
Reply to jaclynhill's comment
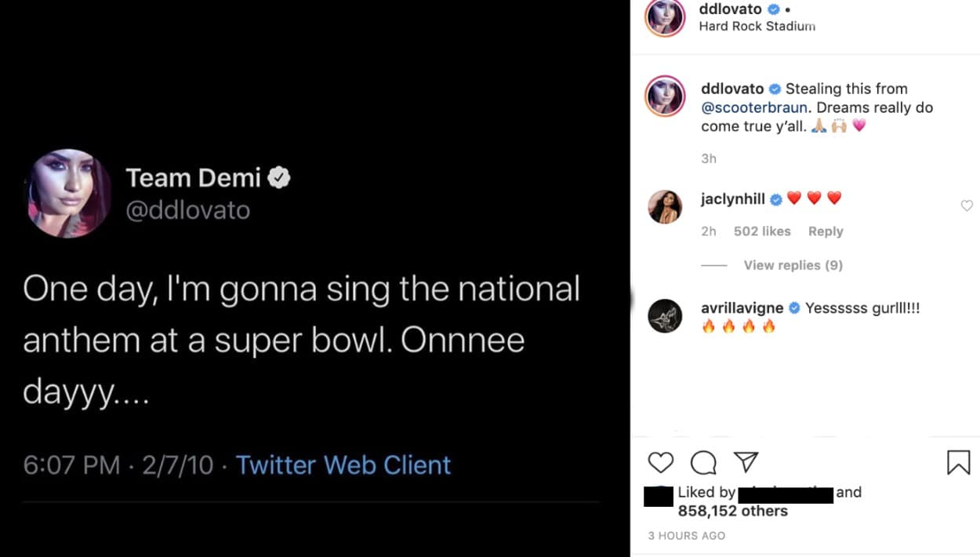point(826,231)
